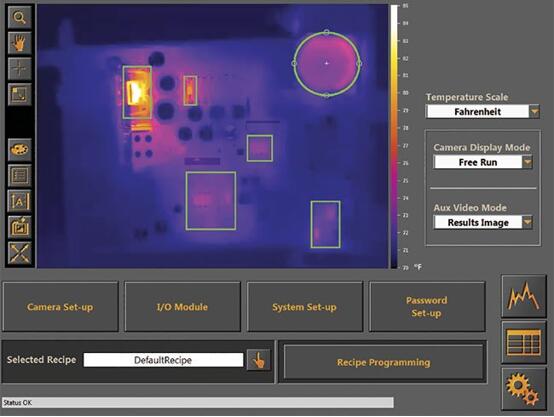Click the auto scale 'A' icon
554x417 pixels.
tap(19, 201)
